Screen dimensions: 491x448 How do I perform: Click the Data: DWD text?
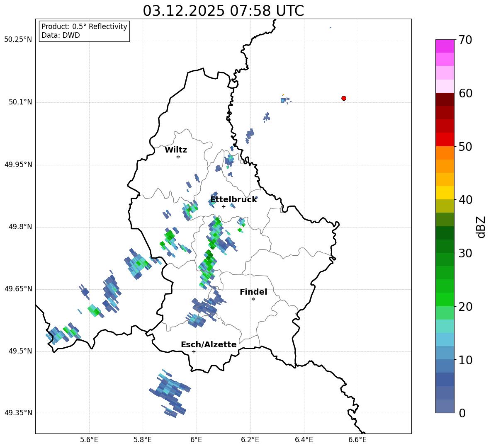click(61, 35)
